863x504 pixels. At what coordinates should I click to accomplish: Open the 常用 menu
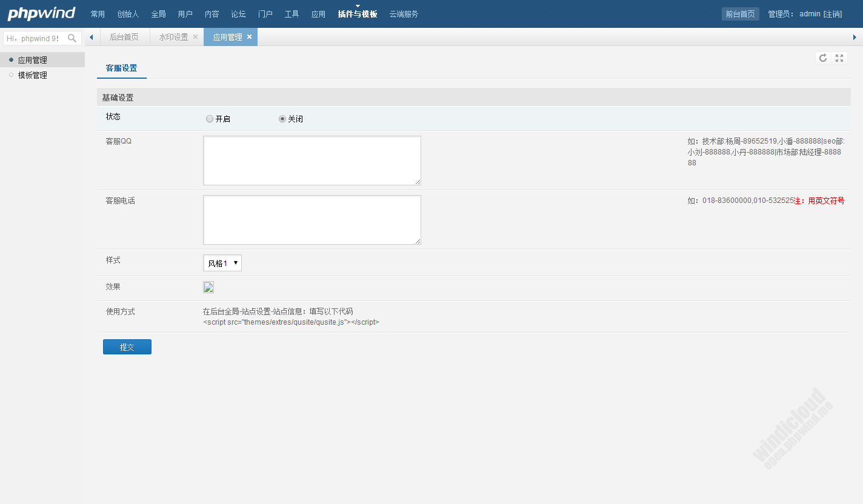coord(98,14)
